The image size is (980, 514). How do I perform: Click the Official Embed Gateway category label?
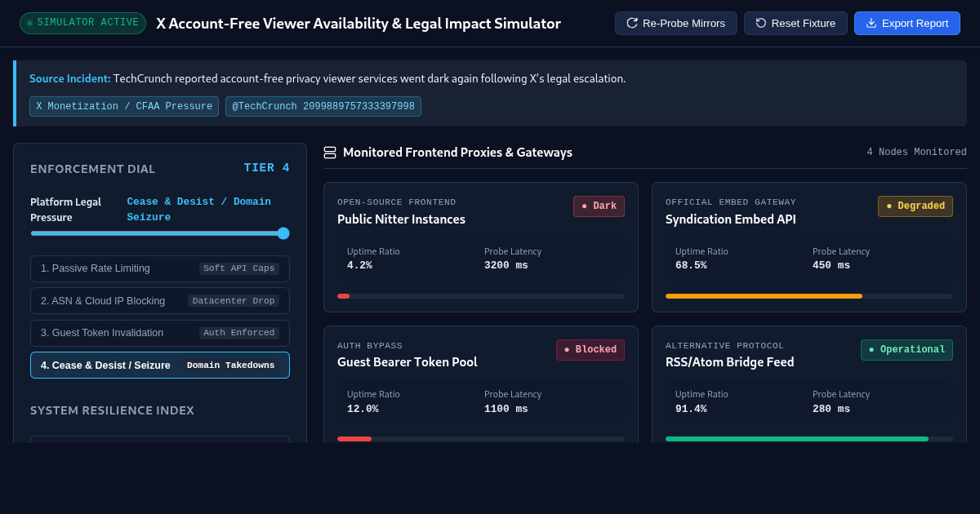click(x=731, y=202)
